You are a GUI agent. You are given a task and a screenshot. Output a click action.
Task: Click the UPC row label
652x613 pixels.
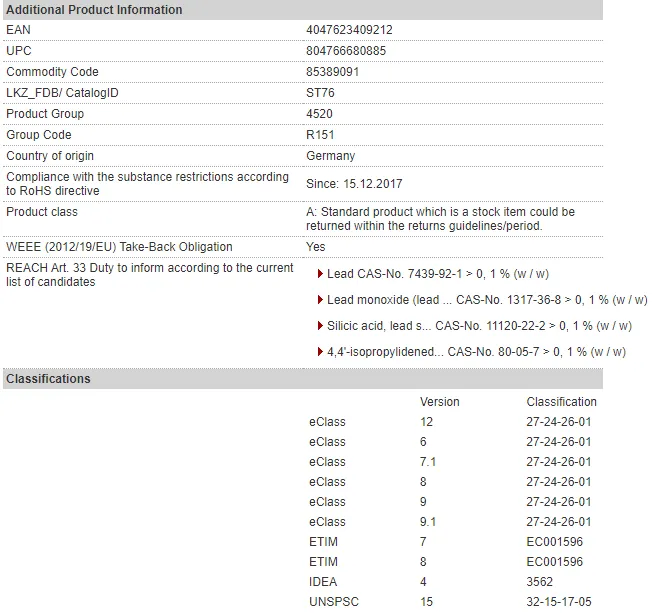19,51
